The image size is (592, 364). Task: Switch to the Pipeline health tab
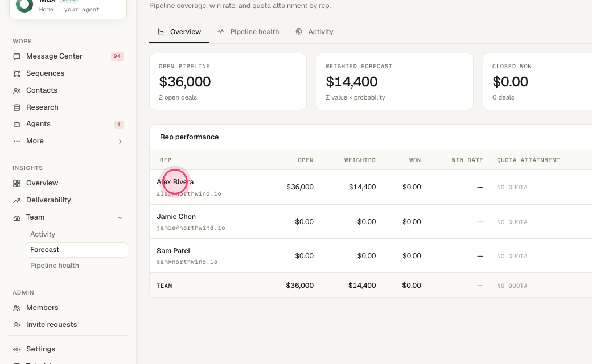(248, 32)
